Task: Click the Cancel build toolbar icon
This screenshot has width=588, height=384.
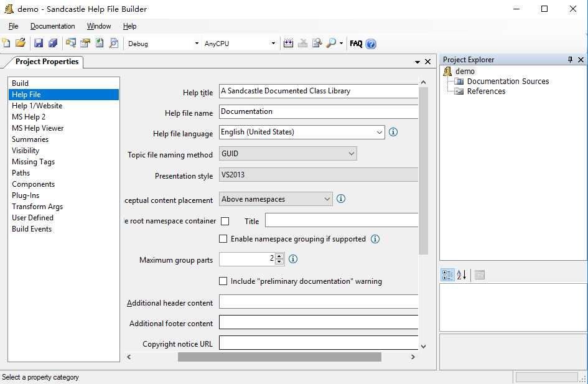Action: pos(302,44)
